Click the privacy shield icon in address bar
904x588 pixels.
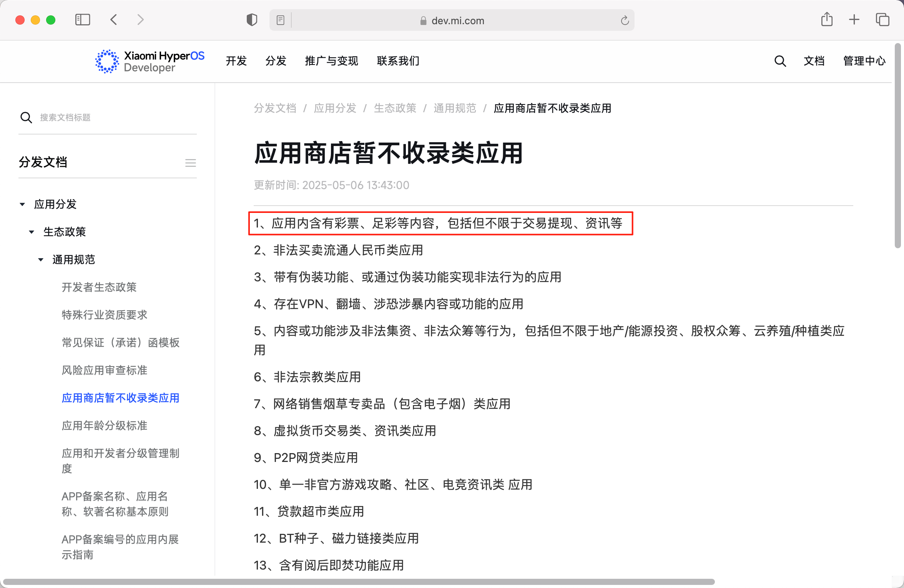[x=252, y=20]
